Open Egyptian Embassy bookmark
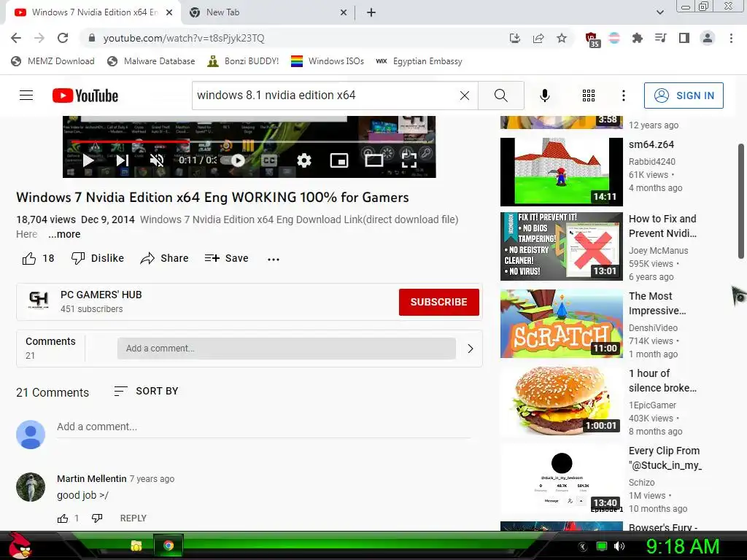747x560 pixels. [x=419, y=61]
